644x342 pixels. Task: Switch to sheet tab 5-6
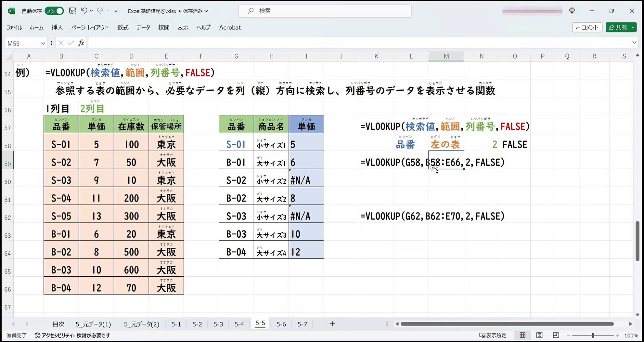click(281, 324)
